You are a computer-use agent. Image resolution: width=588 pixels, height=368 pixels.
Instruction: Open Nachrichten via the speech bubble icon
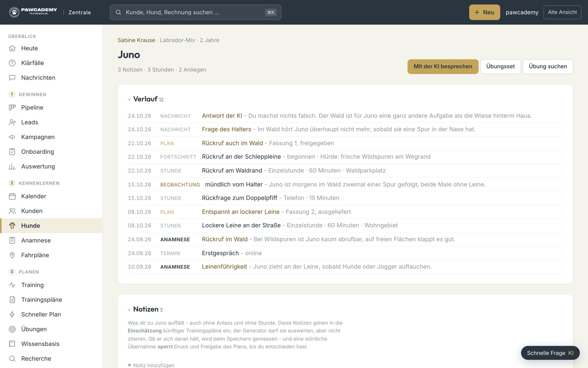(x=12, y=78)
